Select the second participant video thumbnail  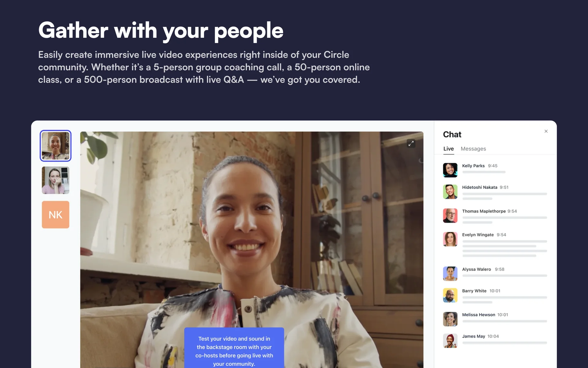[55, 180]
